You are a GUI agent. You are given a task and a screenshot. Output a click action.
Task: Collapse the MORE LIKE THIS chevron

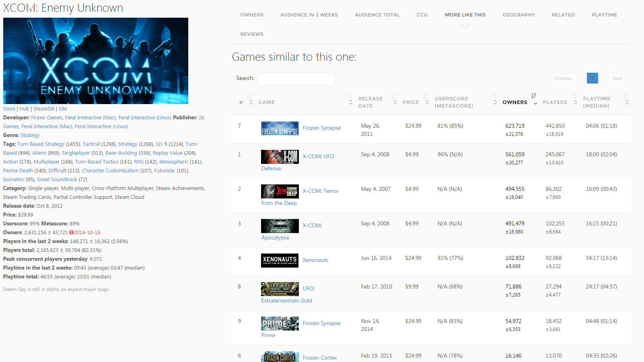[465, 27]
